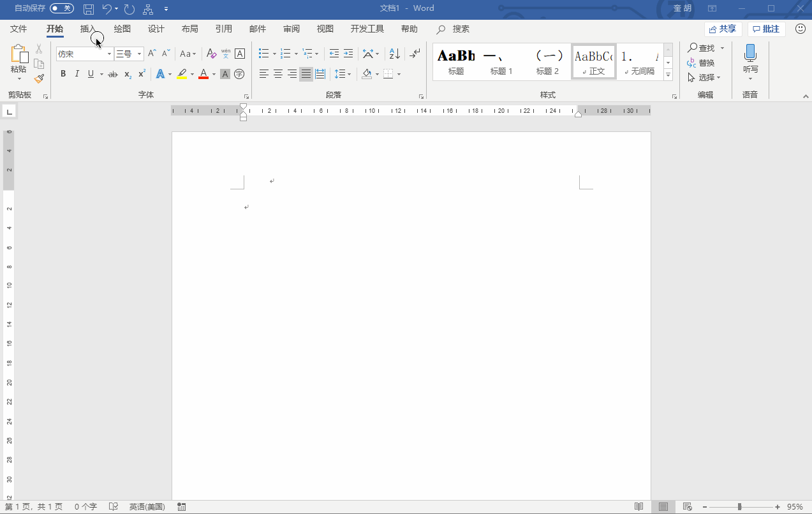Switch to the Review tab
812x514 pixels.
(x=292, y=29)
